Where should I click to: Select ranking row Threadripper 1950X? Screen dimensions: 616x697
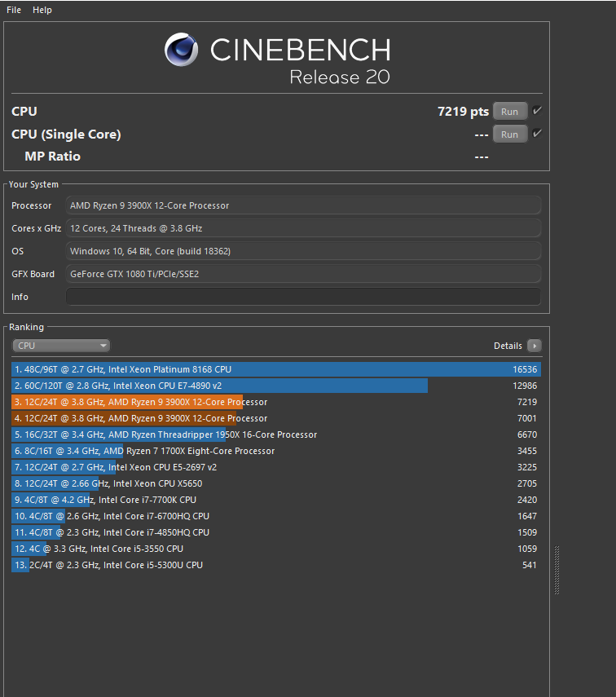276,435
